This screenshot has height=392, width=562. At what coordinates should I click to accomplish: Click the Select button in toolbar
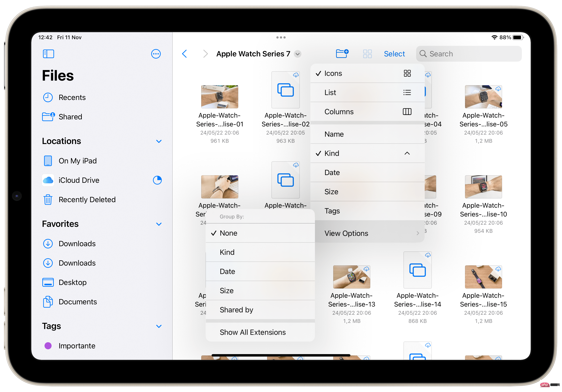pyautogui.click(x=393, y=53)
